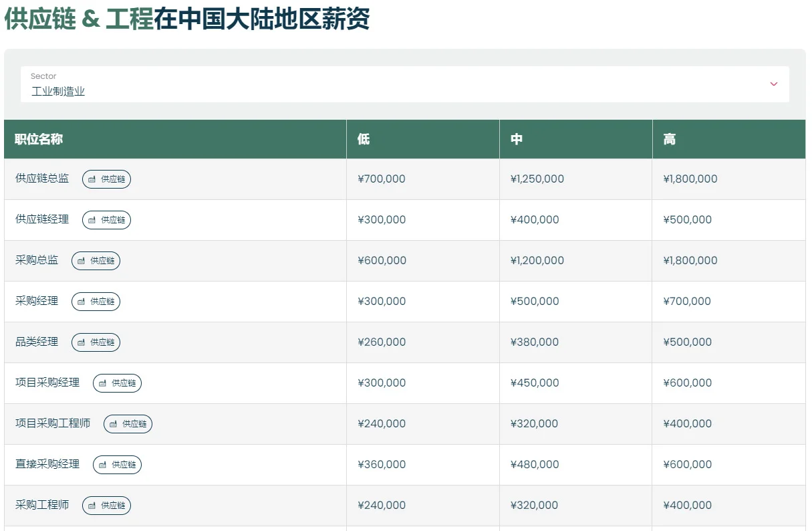The image size is (812, 531).
Task: Click the 供应链 tag beside 采购工程师
Action: 106,506
